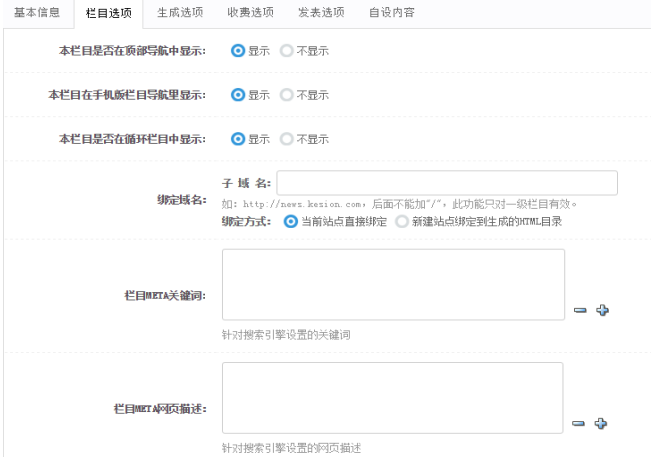Viewport: 664px width, 471px height.
Task: Shrink the META keywords textarea with minus icon
Action: (580, 311)
